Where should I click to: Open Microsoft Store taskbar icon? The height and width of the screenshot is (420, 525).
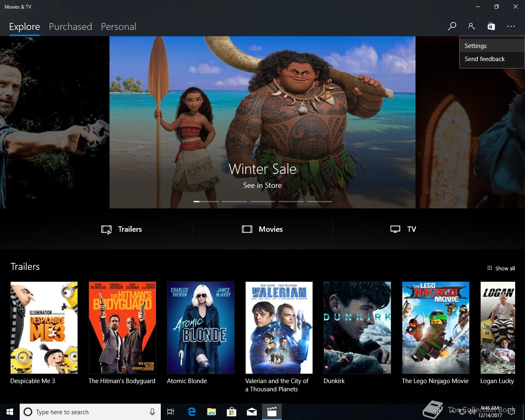[231, 412]
